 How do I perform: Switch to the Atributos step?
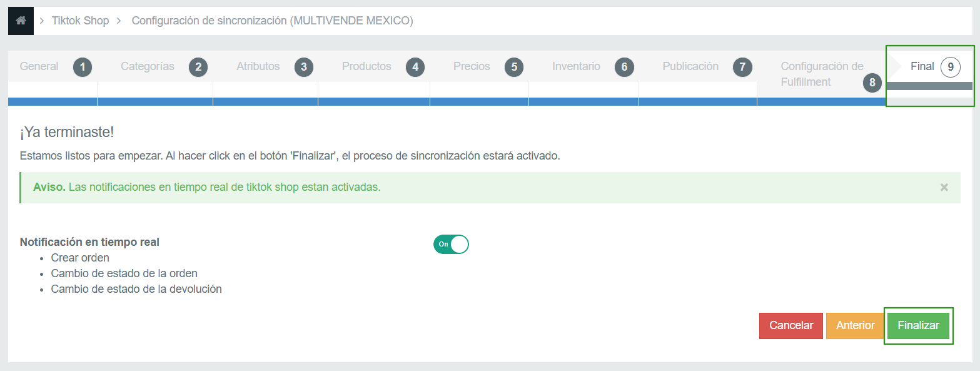point(258,66)
